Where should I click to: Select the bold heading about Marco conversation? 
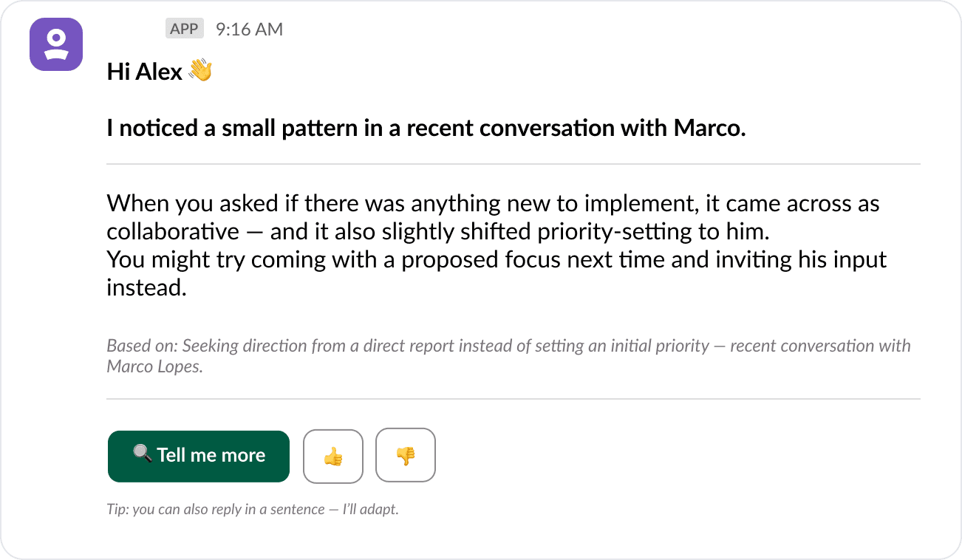(x=426, y=129)
